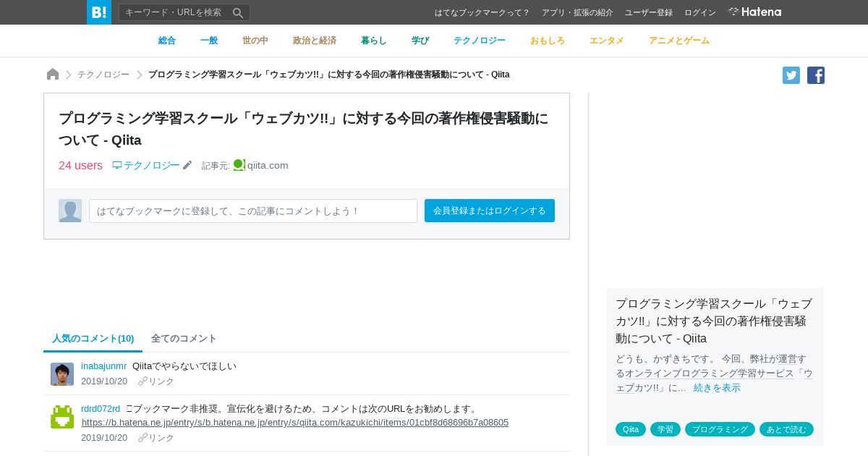Open the Hatena logo link
Screen dimensions: 868x456
tap(754, 12)
